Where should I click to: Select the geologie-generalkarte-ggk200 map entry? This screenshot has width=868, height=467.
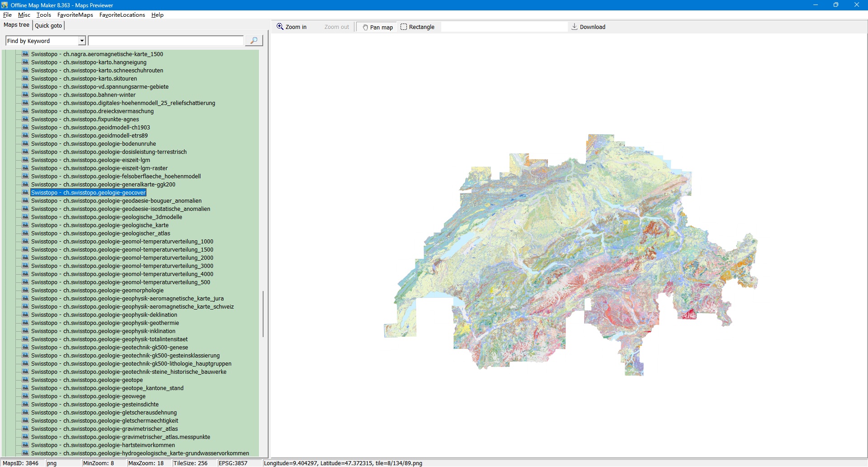coord(103,185)
